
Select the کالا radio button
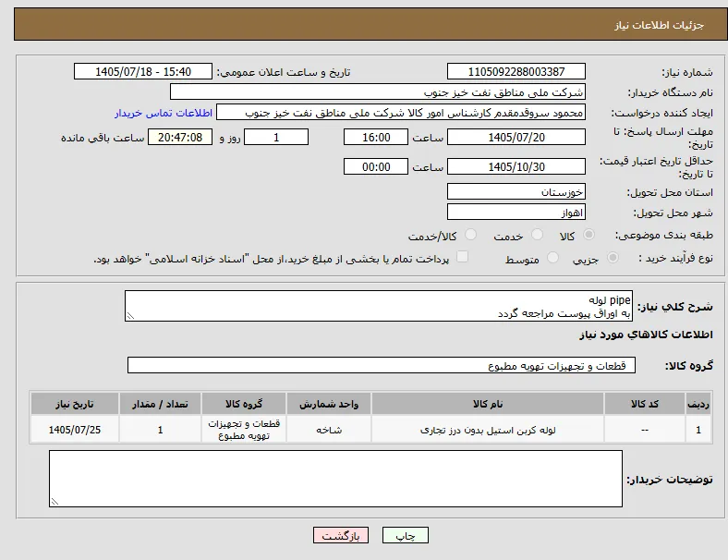[588, 235]
